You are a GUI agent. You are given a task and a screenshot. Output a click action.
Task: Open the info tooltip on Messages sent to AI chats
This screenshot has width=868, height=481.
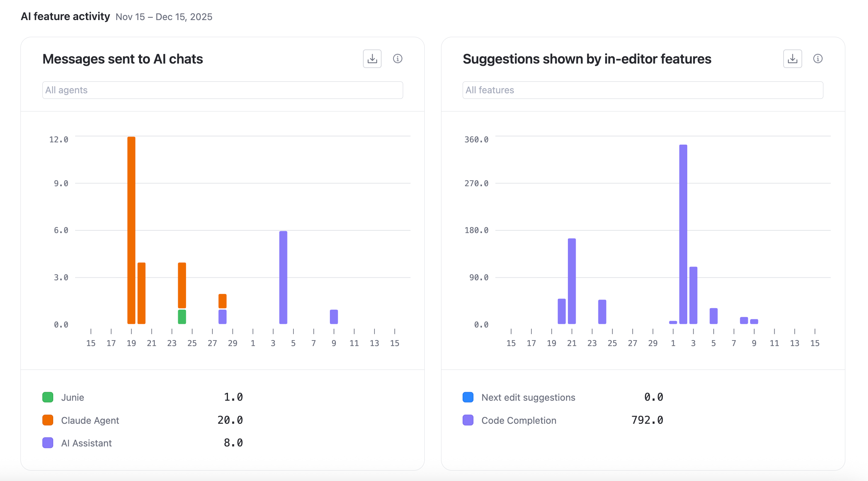click(x=398, y=58)
